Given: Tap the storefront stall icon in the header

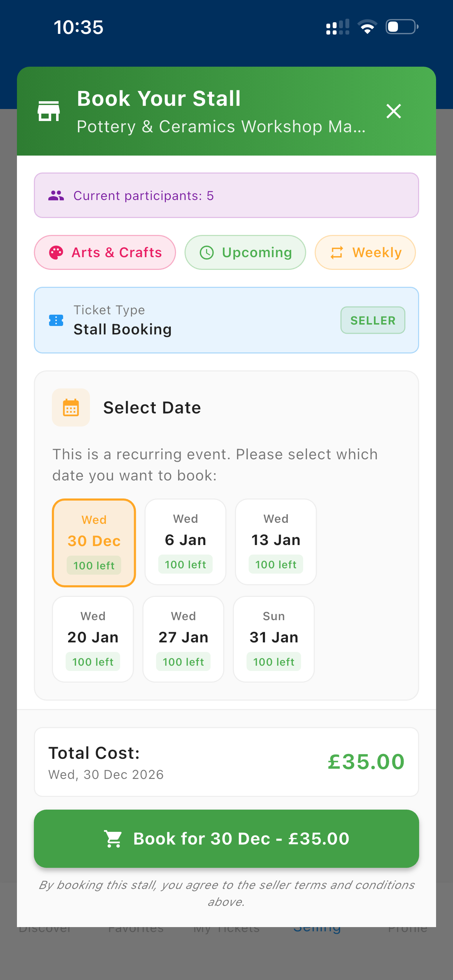Looking at the screenshot, I should pyautogui.click(x=49, y=111).
